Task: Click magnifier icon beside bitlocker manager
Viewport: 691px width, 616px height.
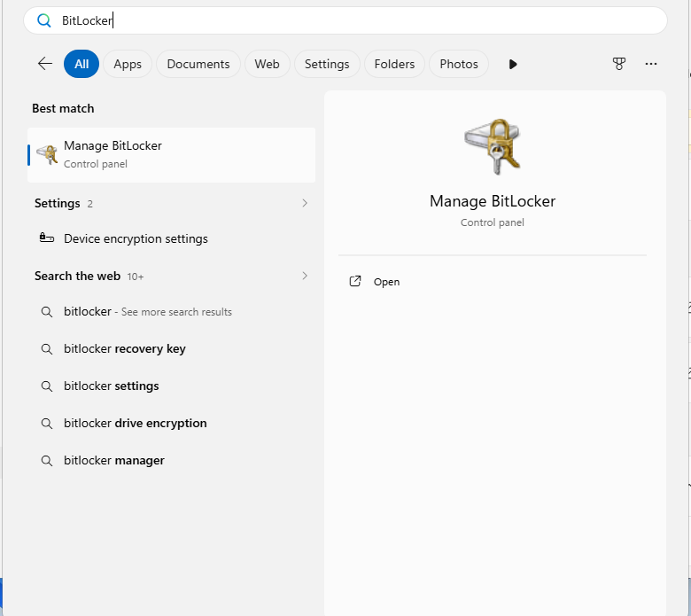Action: point(47,461)
